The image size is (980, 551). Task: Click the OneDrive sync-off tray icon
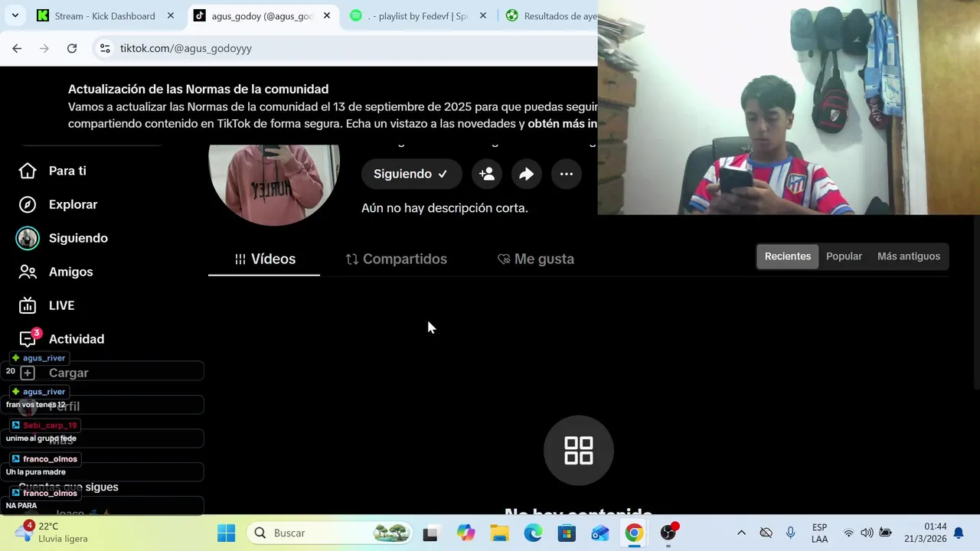coord(766,533)
